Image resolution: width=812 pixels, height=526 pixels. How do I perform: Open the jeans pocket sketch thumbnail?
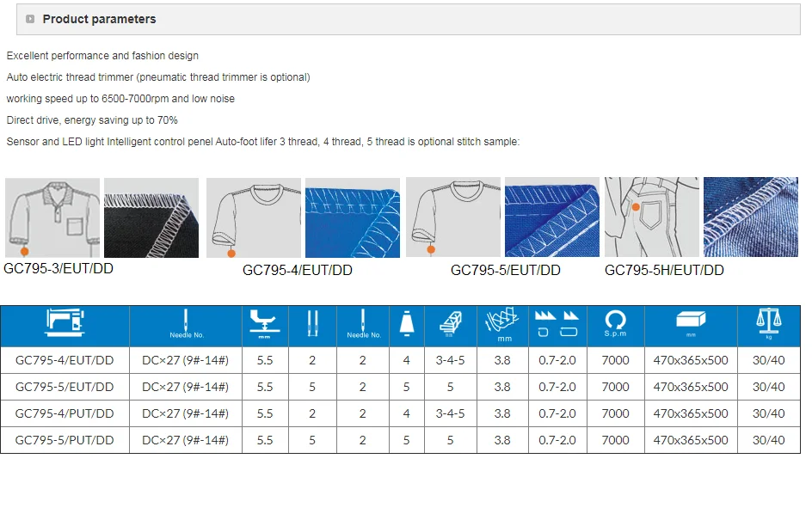click(x=652, y=217)
